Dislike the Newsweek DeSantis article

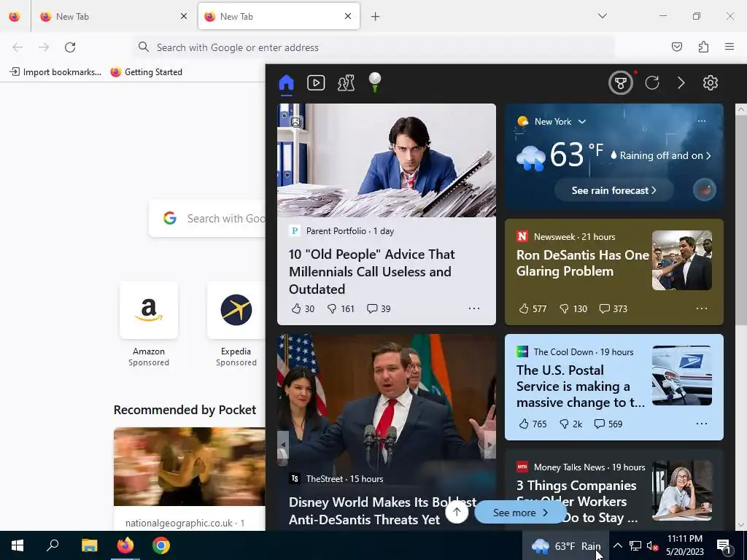573,308
